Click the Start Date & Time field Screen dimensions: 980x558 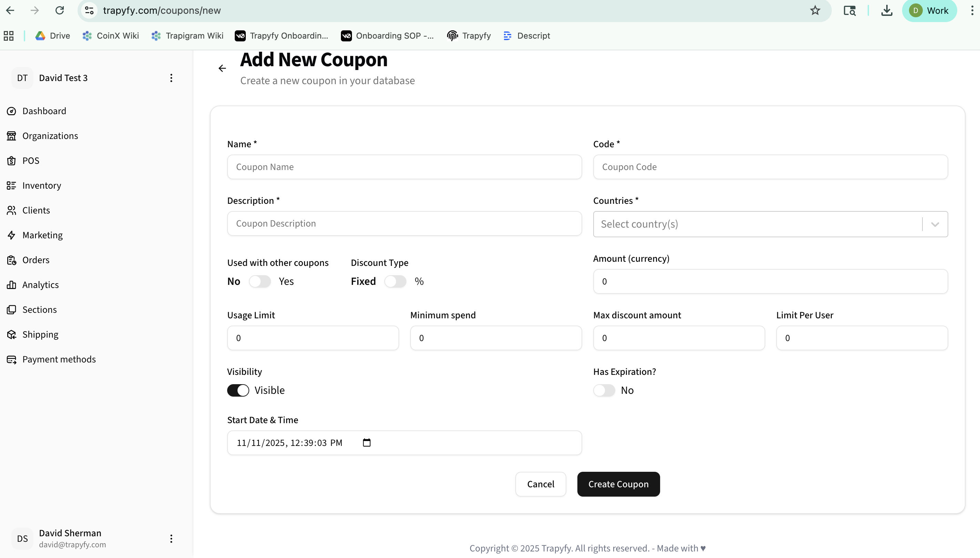(404, 443)
